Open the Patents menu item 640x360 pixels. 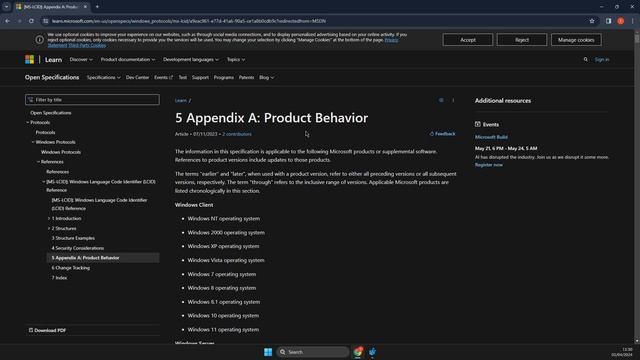point(246,78)
